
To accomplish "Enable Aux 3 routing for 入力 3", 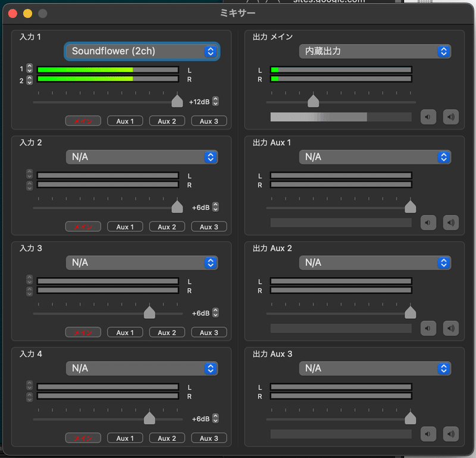I will pos(209,332).
